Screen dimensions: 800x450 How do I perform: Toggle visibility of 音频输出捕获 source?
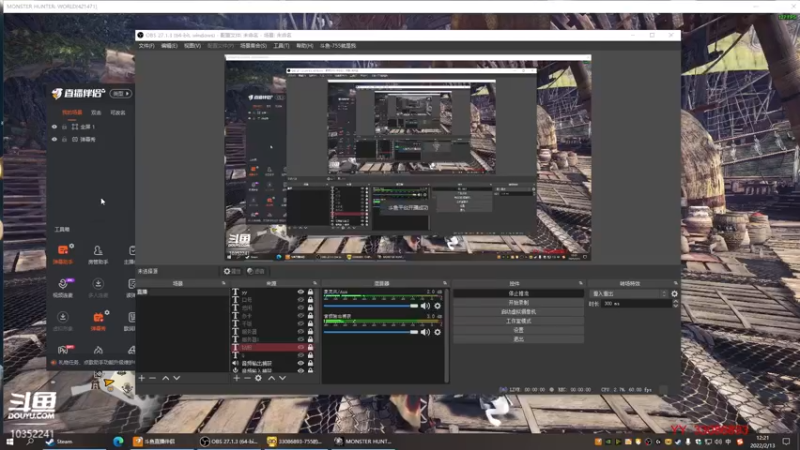301,363
